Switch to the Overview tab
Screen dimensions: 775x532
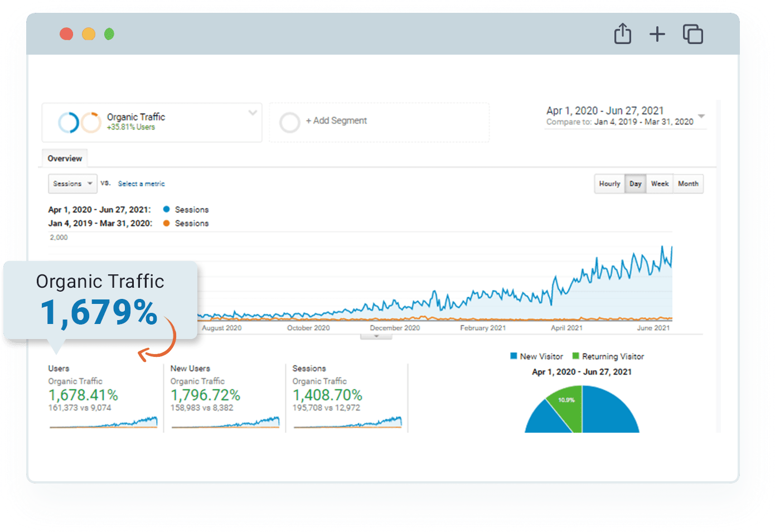(65, 158)
